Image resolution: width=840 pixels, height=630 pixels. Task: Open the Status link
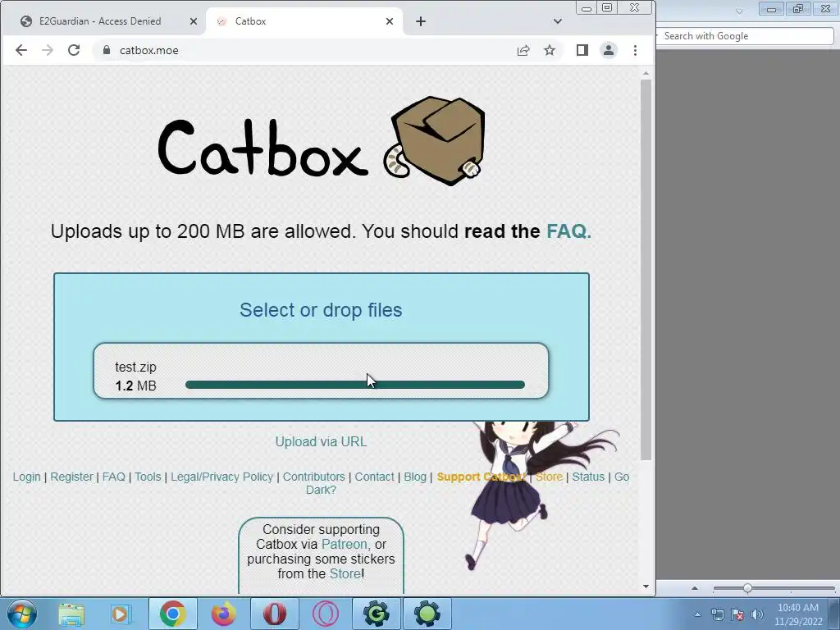tap(588, 477)
